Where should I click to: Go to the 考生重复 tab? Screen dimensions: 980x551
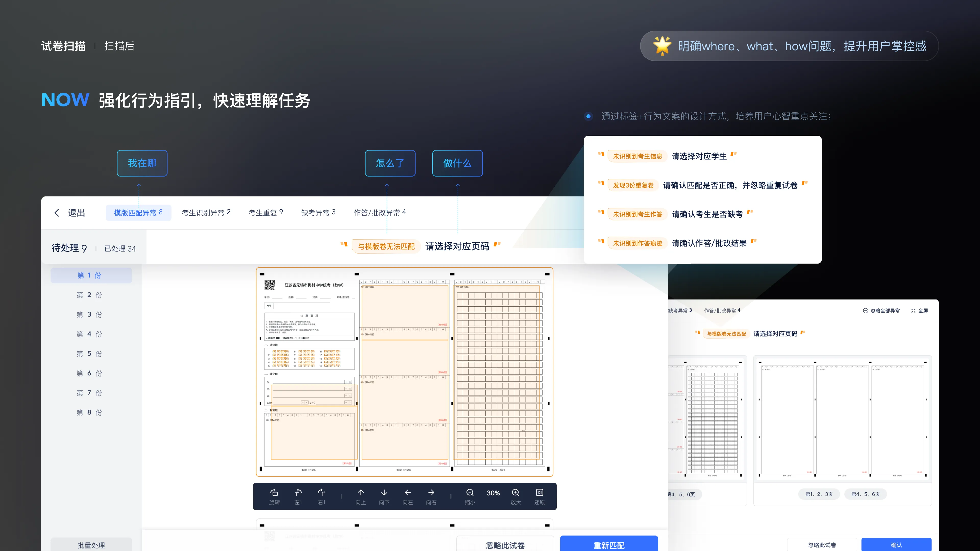tap(265, 212)
